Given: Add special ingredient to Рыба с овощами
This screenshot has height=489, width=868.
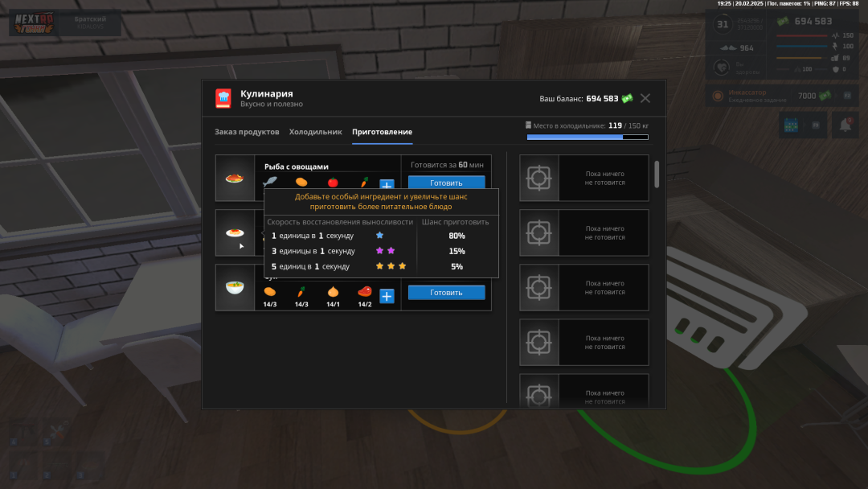Looking at the screenshot, I should [387, 184].
